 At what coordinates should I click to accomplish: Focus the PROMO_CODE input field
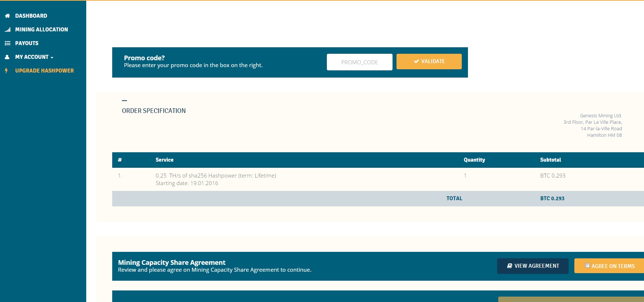(360, 62)
